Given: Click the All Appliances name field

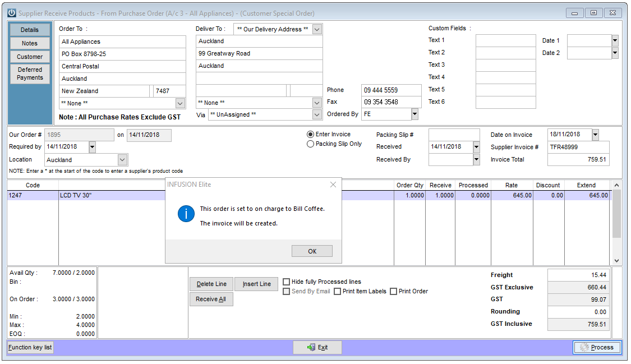Looking at the screenshot, I should click(123, 42).
